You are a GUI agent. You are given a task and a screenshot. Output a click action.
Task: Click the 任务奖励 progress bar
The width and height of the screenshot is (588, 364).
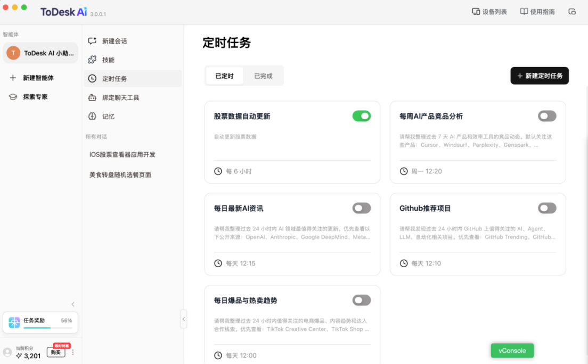click(47, 328)
